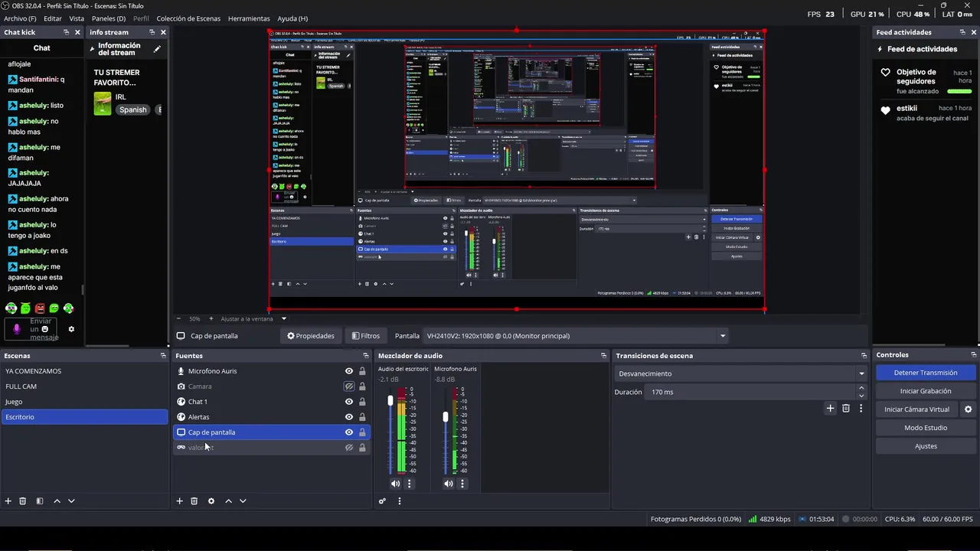Viewport: 980px width, 551px height.
Task: Float the Feed actividades dock
Action: point(962,32)
